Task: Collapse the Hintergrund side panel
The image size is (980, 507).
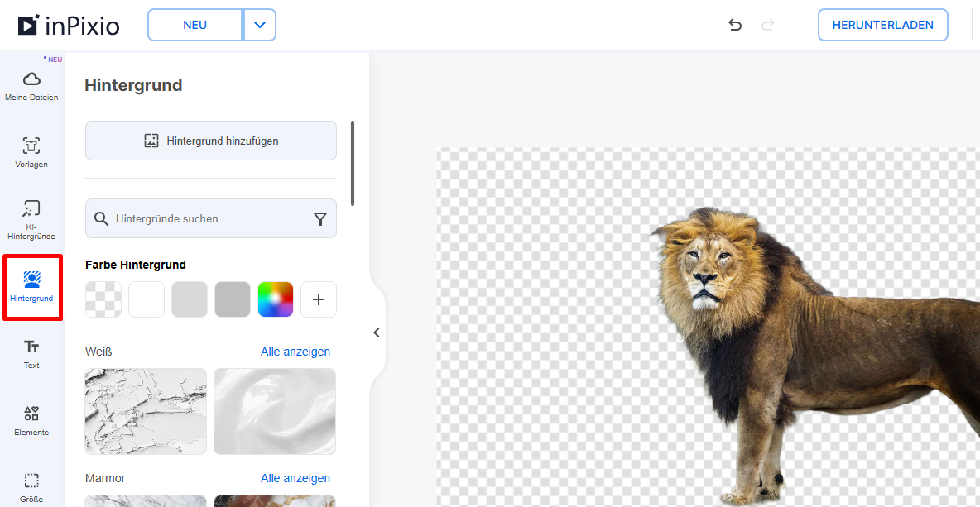Action: tap(377, 332)
